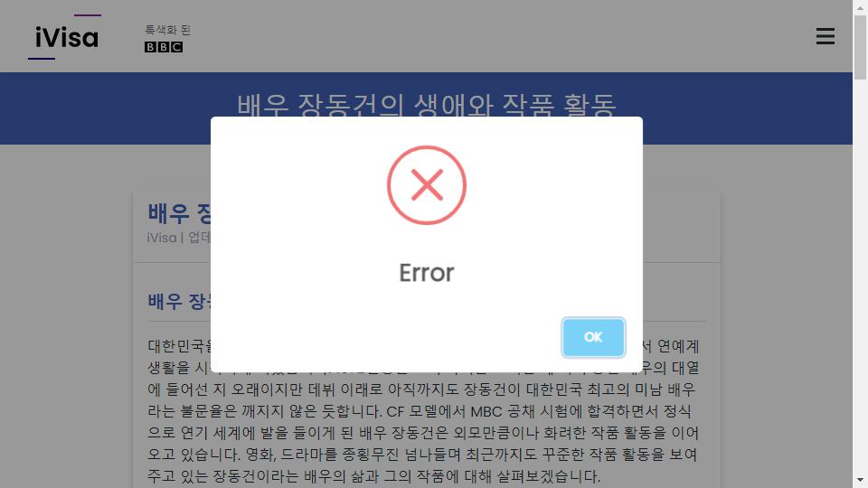The image size is (868, 488).
Task: Click the BBC logo badge
Action: click(164, 47)
